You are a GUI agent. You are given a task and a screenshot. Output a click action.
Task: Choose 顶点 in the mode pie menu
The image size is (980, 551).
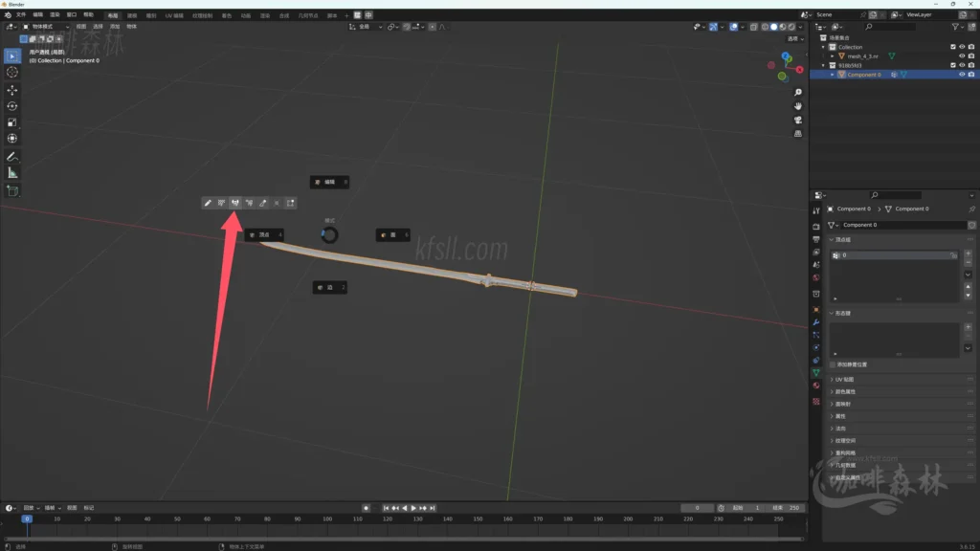point(266,234)
